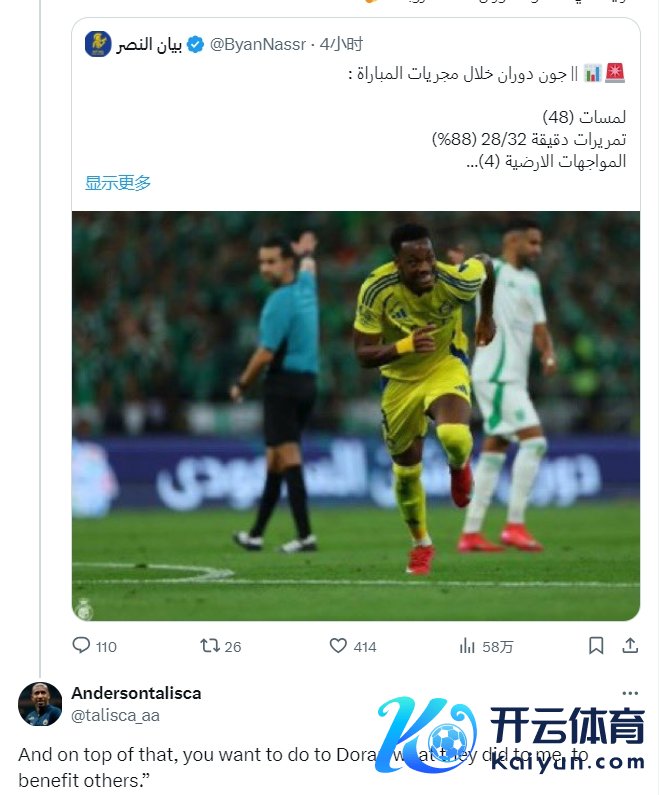The width and height of the screenshot is (660, 795).
Task: Like the tweet with heart icon
Action: (338, 645)
